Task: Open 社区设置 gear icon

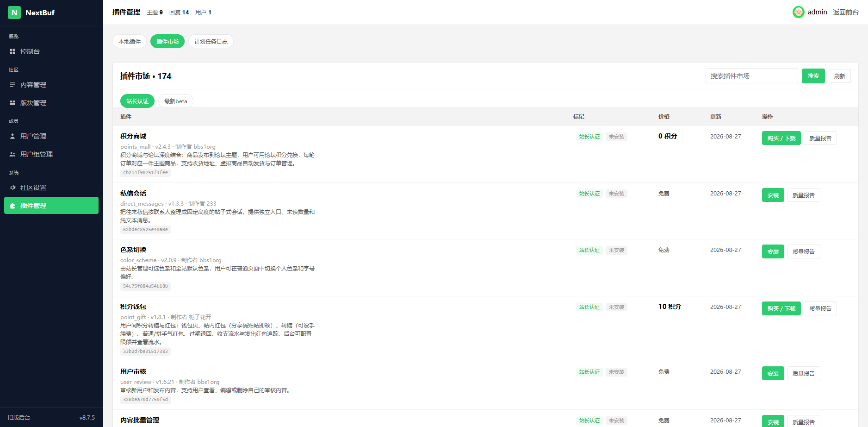Action: tap(12, 188)
